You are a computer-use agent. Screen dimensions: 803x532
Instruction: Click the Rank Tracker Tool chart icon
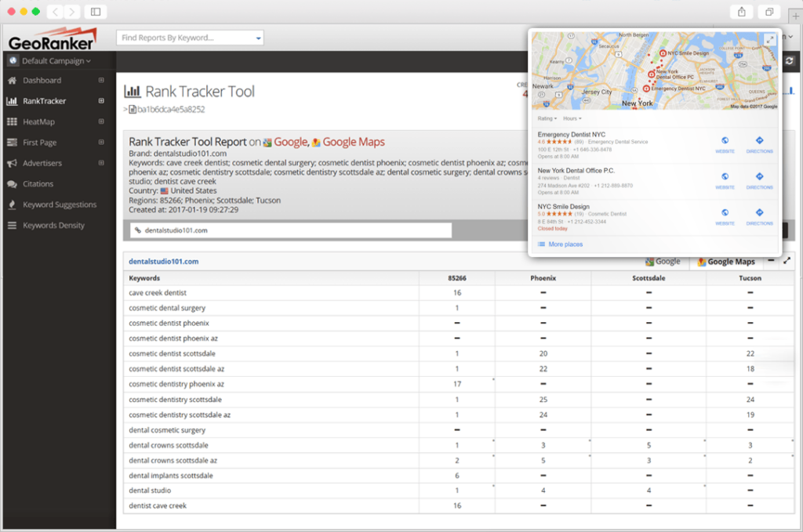pyautogui.click(x=132, y=92)
